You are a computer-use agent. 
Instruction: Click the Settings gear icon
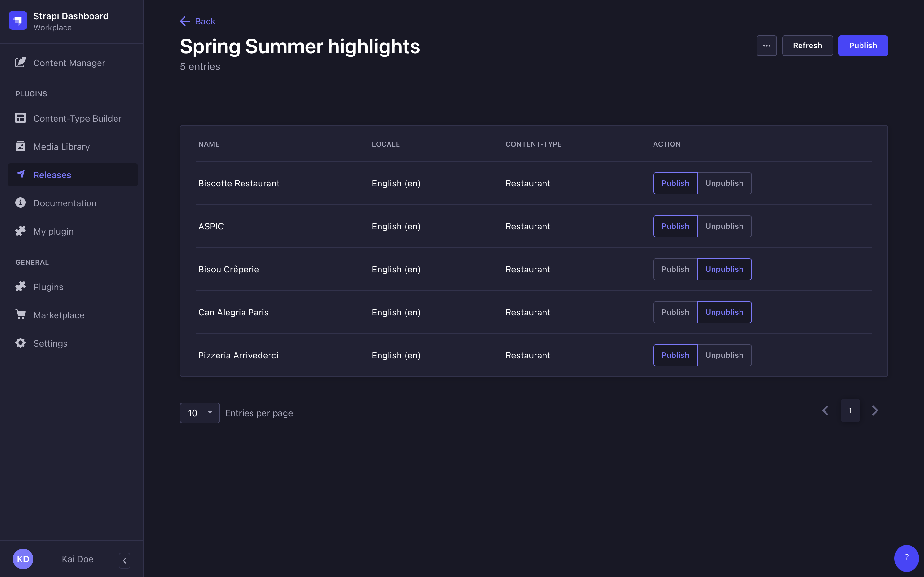coord(21,343)
